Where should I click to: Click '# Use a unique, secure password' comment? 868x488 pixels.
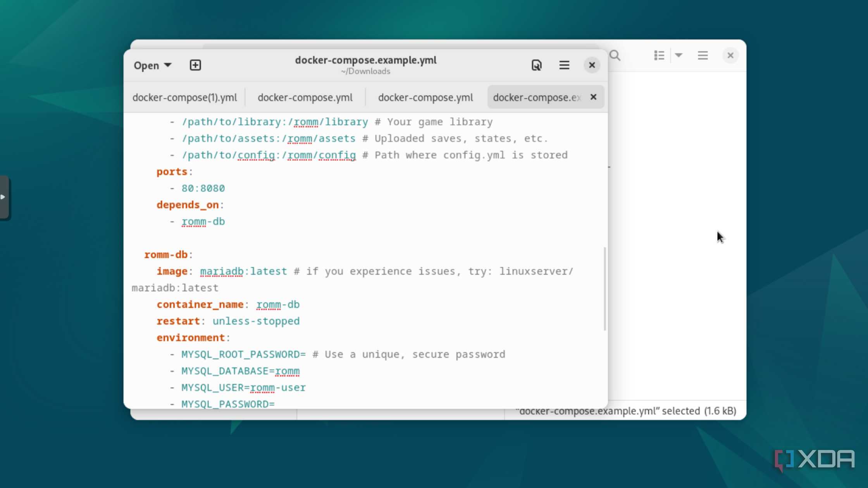click(409, 354)
